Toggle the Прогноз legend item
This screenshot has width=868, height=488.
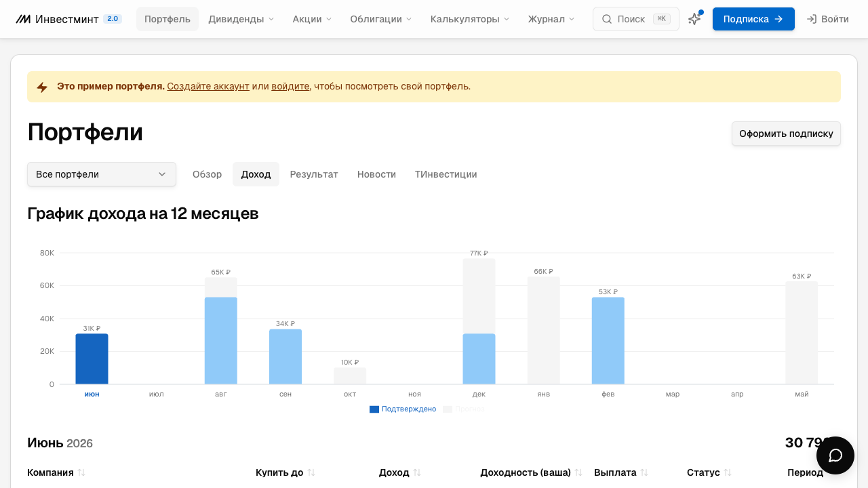tap(464, 409)
